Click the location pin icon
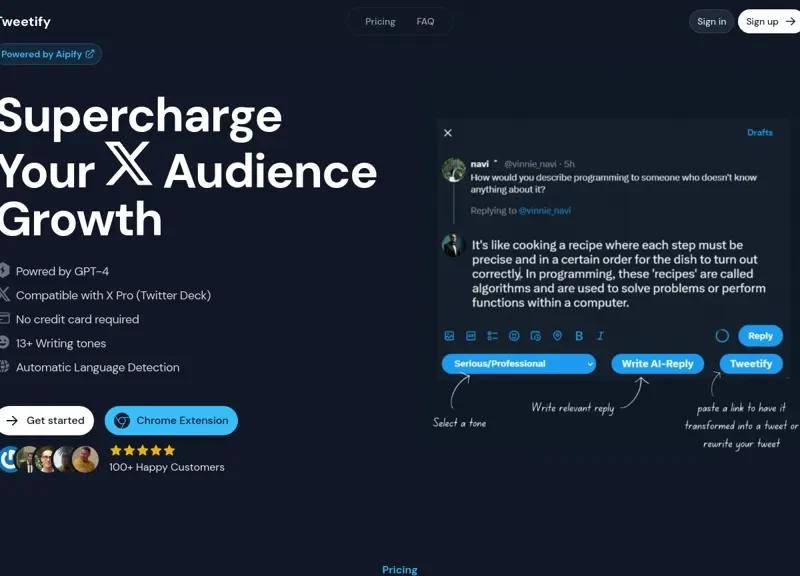 click(557, 336)
